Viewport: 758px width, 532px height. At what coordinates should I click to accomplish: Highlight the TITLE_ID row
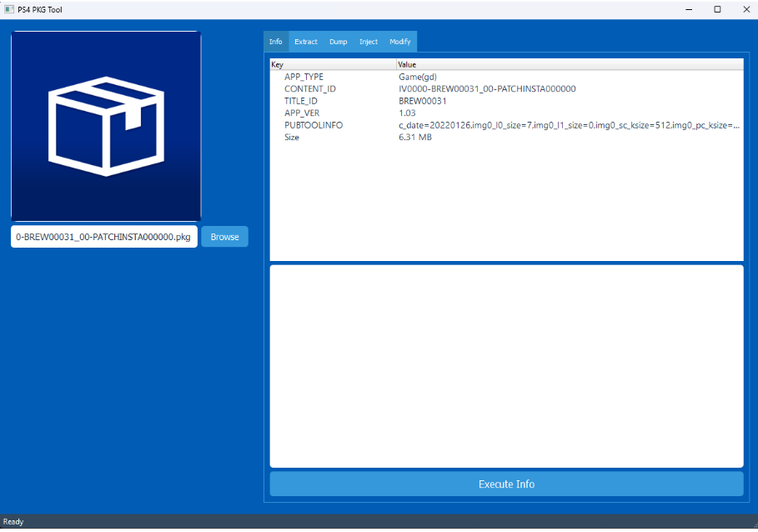[301, 101]
